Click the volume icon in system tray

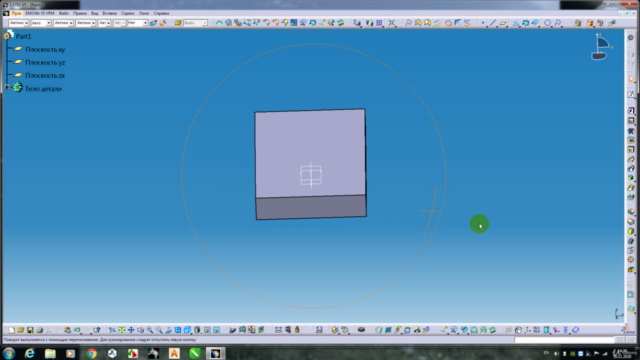click(x=556, y=353)
